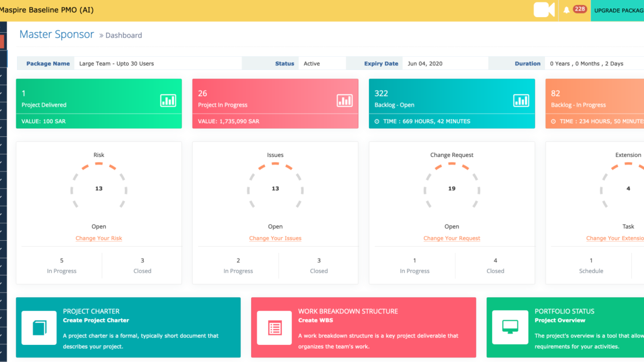Click the Master Sponsor page title
Viewport: 644px width, 362px height.
[x=57, y=34]
